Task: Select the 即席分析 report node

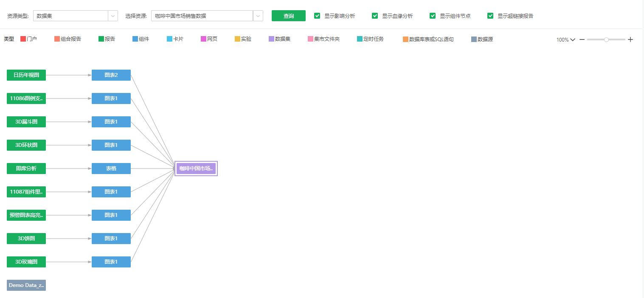Action: pos(26,169)
